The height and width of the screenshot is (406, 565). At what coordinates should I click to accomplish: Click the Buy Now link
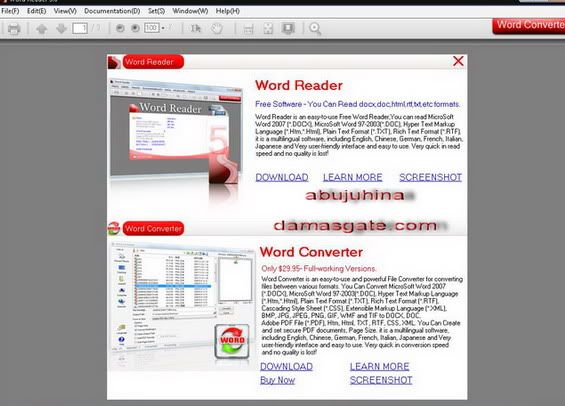click(277, 380)
